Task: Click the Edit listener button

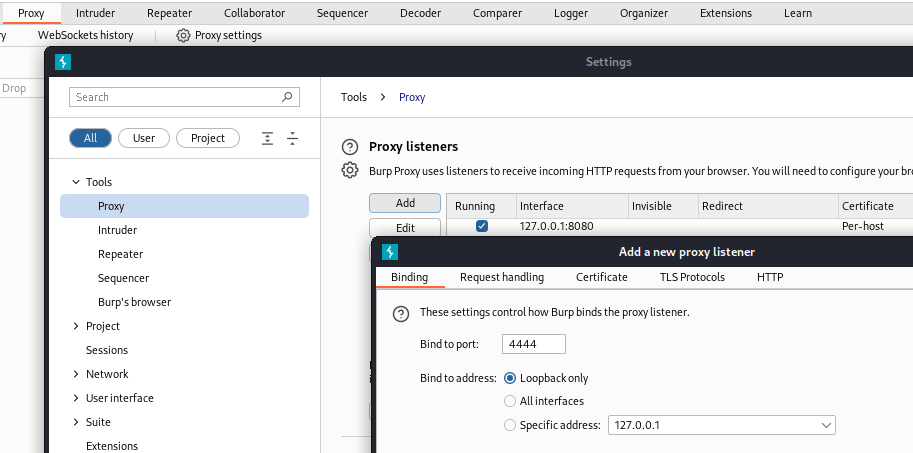Action: coord(405,228)
